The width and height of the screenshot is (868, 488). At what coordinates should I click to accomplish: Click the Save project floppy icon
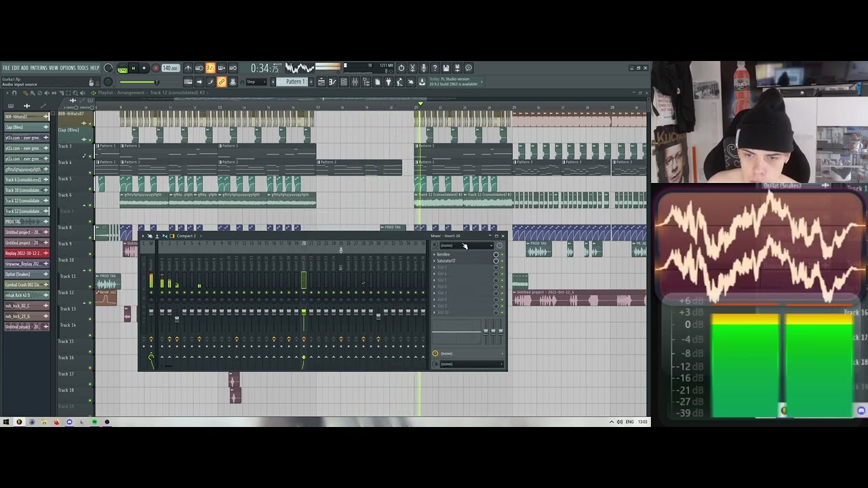pos(446,68)
